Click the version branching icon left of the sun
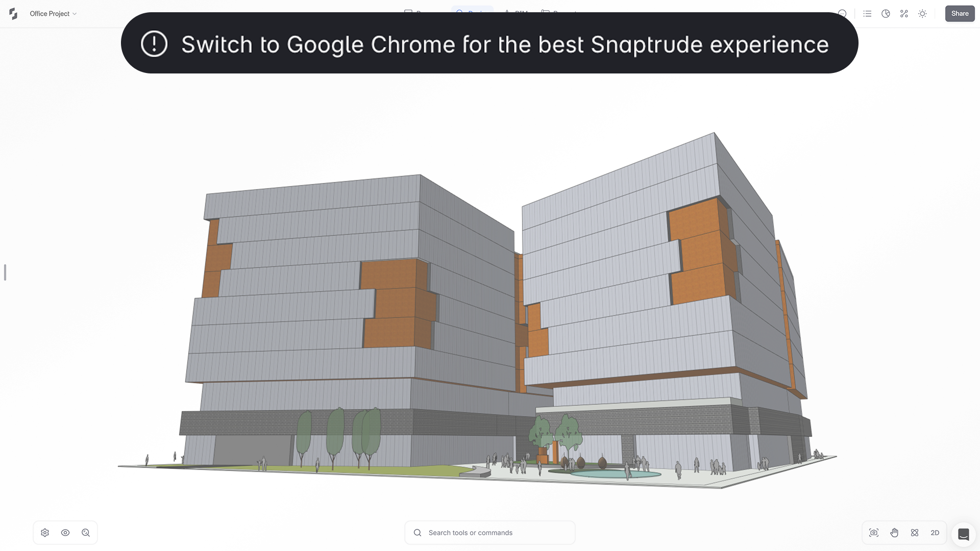 pos(904,14)
